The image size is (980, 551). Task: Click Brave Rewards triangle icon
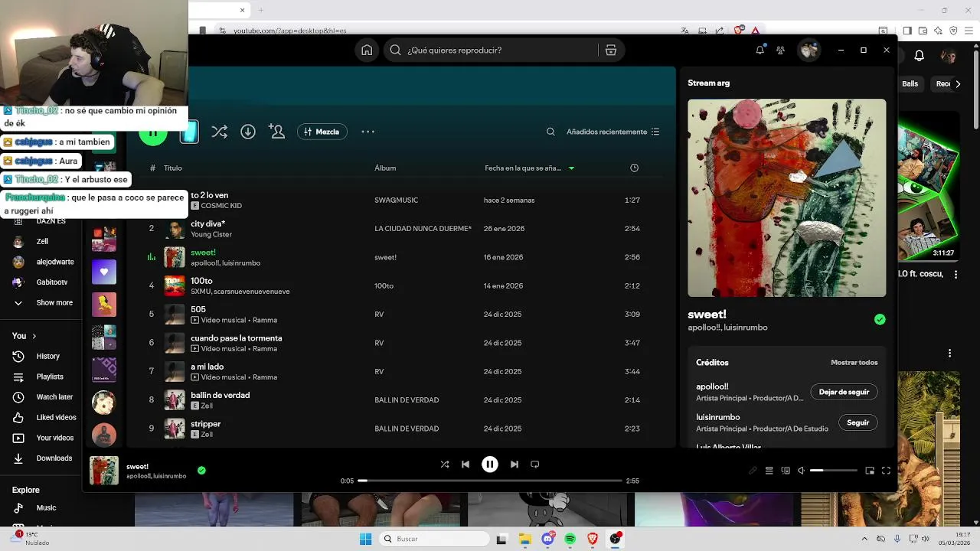pyautogui.click(x=756, y=31)
